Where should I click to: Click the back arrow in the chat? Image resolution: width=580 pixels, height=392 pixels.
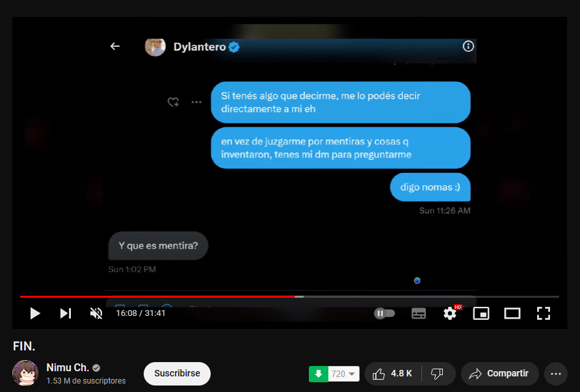tap(115, 46)
